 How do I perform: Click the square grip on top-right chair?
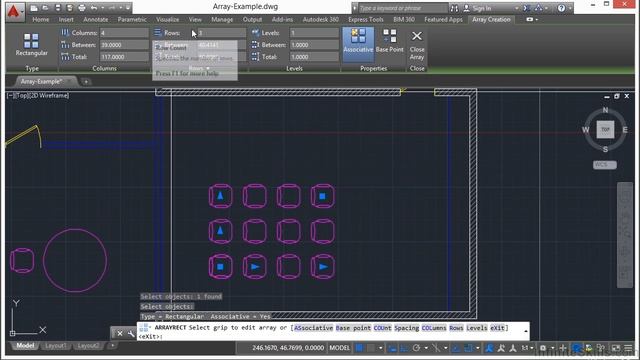point(322,196)
